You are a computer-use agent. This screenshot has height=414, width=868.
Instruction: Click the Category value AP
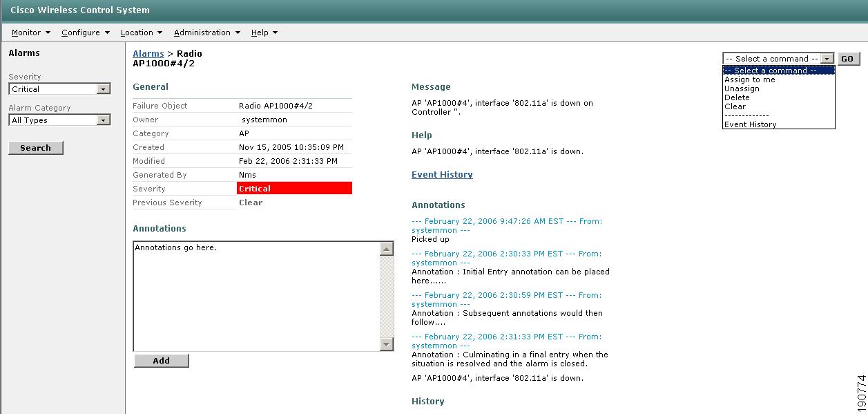[244, 133]
